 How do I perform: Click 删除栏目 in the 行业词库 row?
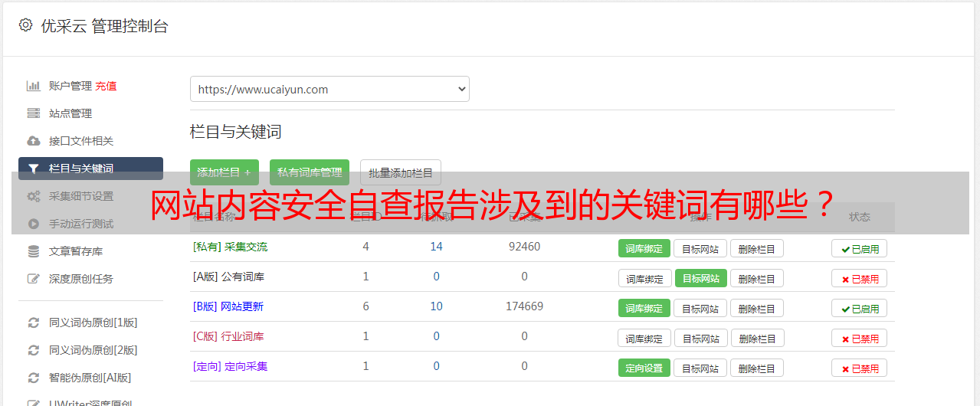point(758,338)
